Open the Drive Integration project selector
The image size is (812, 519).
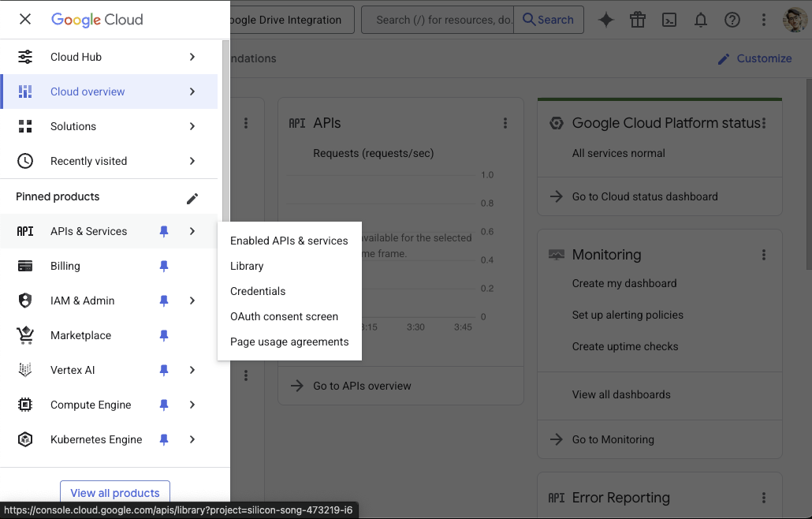click(x=292, y=20)
